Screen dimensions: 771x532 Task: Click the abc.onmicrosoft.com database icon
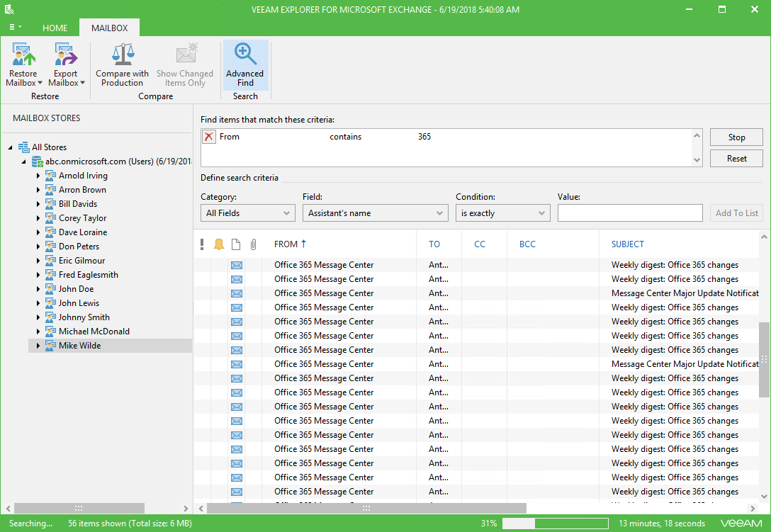[38, 162]
